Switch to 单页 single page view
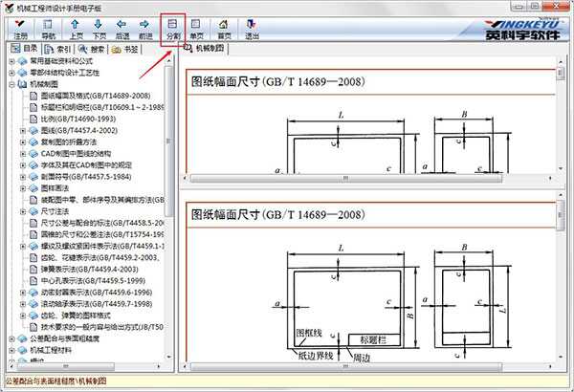The width and height of the screenshot is (574, 392). 196,30
